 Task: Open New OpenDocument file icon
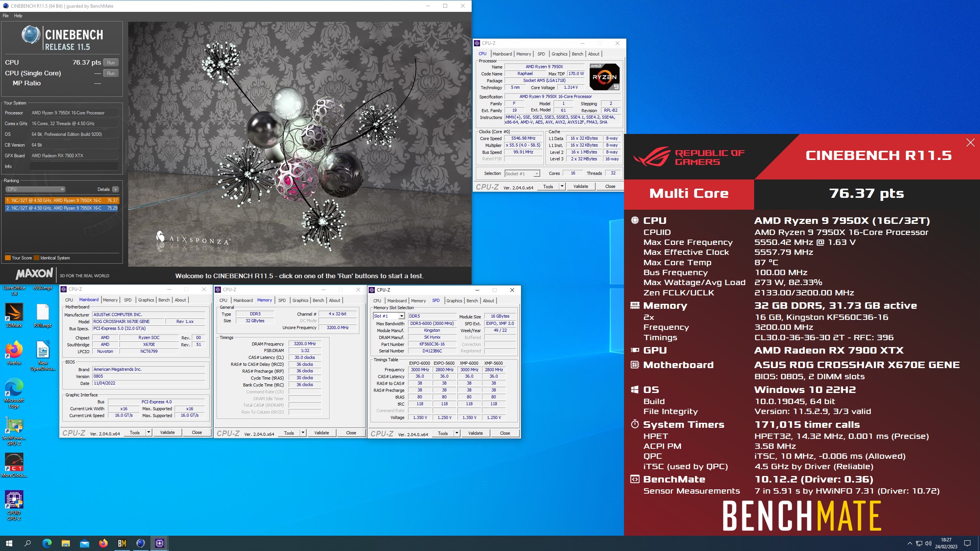coord(42,355)
